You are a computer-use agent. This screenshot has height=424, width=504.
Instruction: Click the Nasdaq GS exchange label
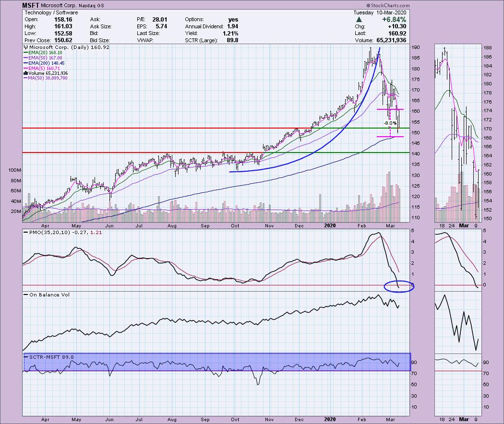point(91,5)
